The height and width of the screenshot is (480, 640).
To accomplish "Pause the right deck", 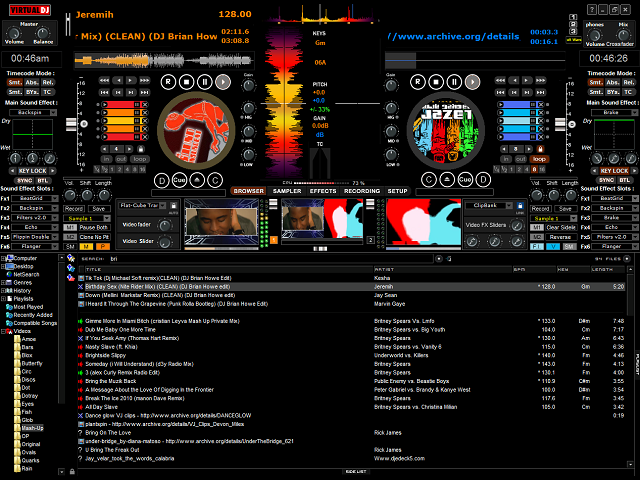I will 454,82.
